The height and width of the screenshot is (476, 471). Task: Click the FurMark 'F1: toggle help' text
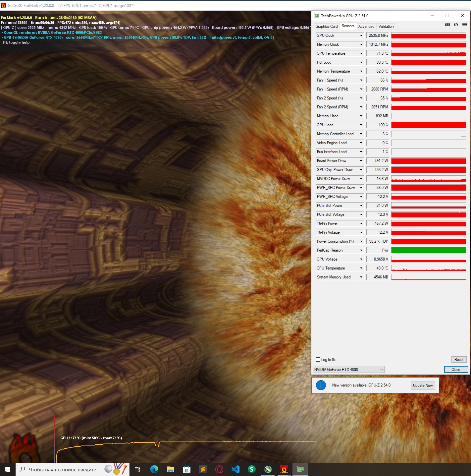(15, 42)
